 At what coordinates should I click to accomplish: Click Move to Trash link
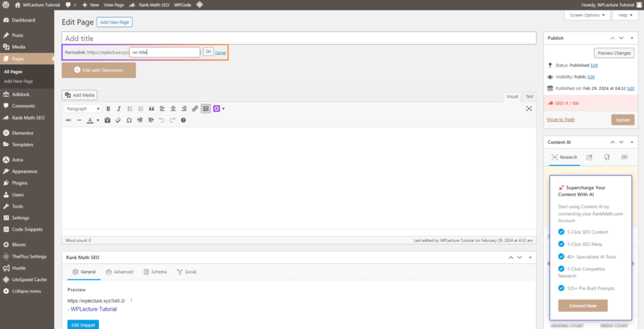(560, 120)
